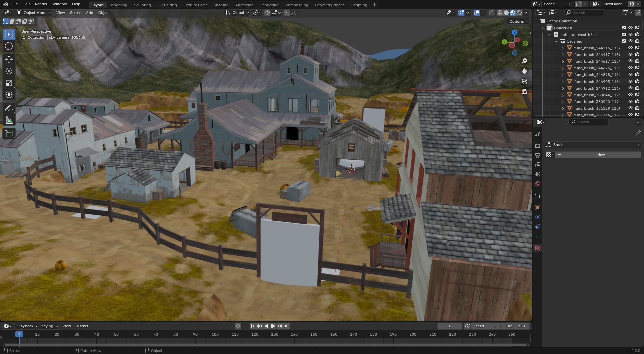Open the File menu
Screen dimensions: 644x354
[14, 4]
